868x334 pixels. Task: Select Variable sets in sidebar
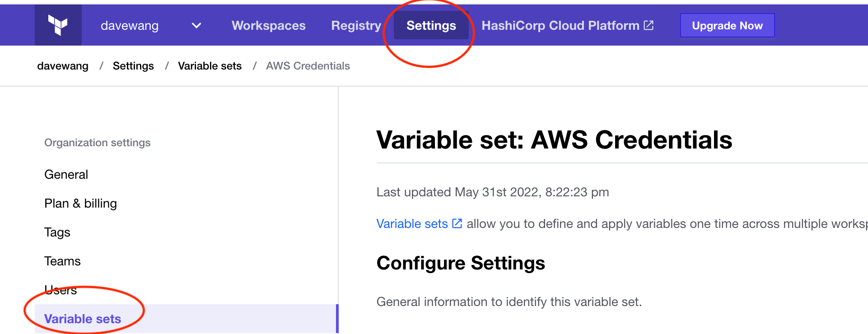tap(186, 319)
